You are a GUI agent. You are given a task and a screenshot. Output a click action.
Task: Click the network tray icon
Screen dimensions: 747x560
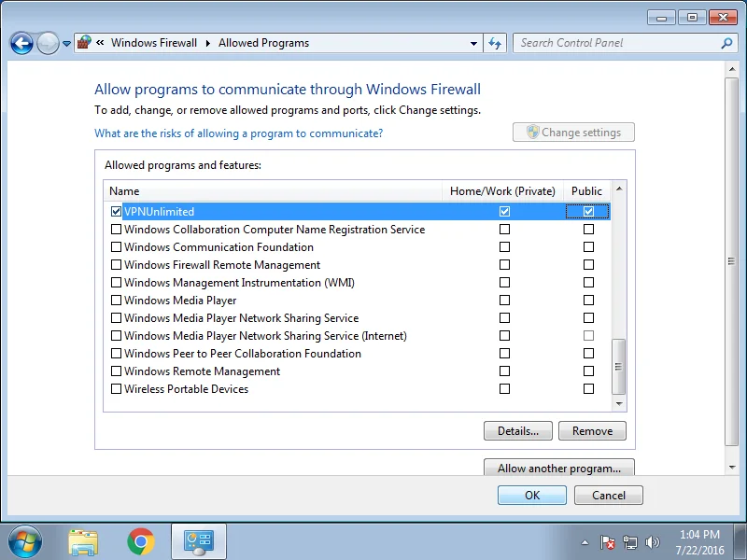pos(630,542)
